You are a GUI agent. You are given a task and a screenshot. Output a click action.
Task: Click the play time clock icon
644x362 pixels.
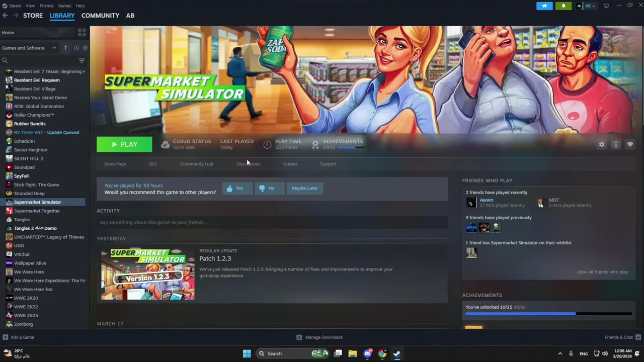point(267,144)
